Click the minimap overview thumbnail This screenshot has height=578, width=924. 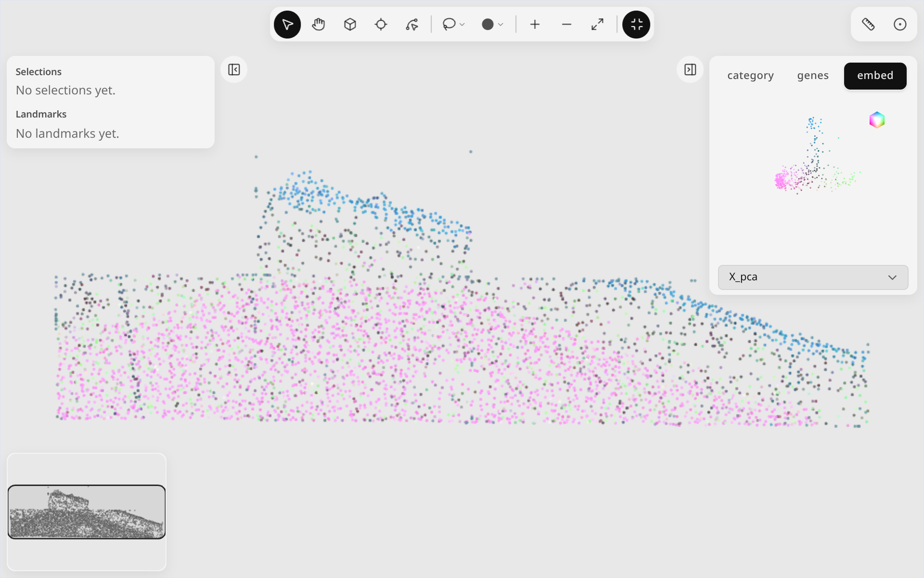click(87, 512)
